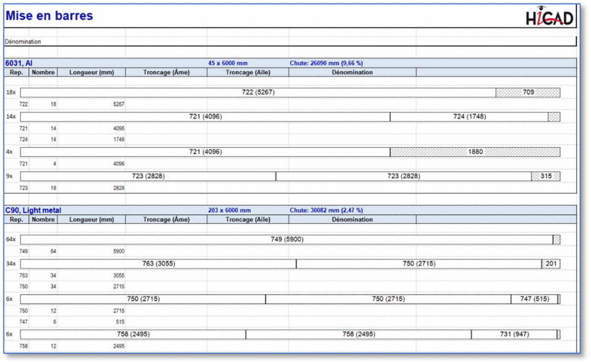The width and height of the screenshot is (591, 364).
Task: Click the '18x' bar count label
Action: tap(11, 92)
